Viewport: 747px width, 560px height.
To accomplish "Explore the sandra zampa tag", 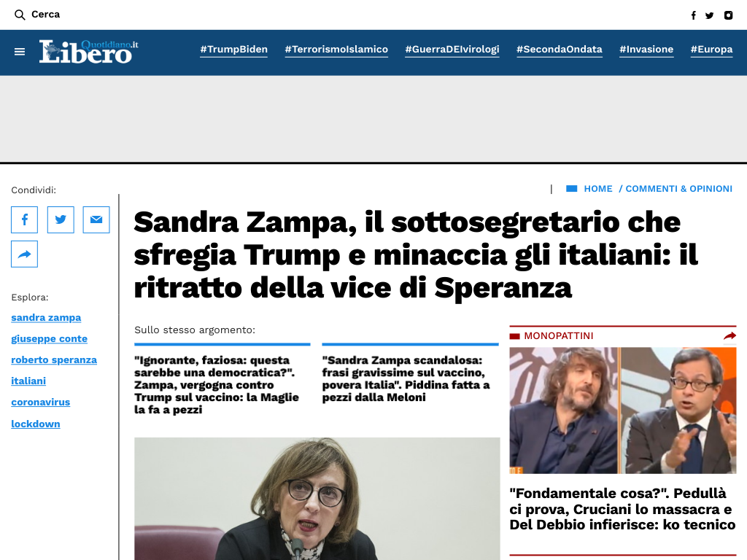I will pos(46,318).
